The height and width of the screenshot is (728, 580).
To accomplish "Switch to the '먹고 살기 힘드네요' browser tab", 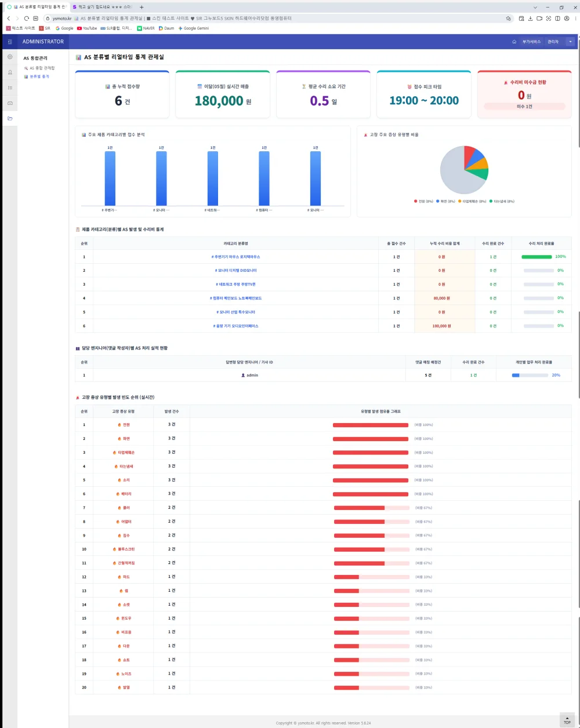I will pos(102,7).
